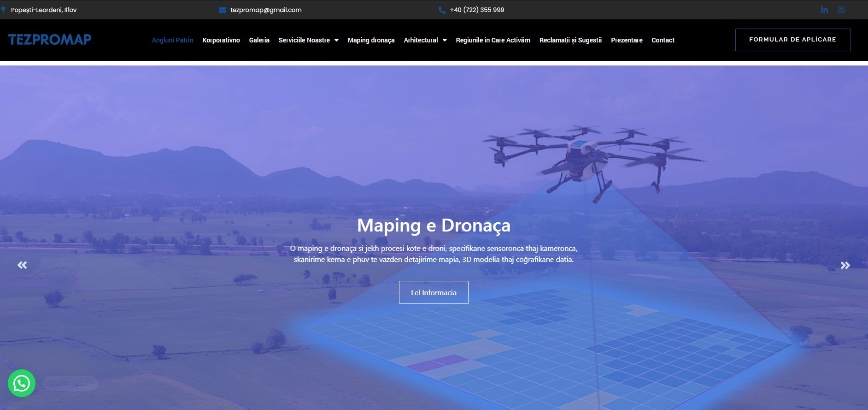This screenshot has height=410, width=868.
Task: Open the Instagram profile icon
Action: (x=841, y=10)
